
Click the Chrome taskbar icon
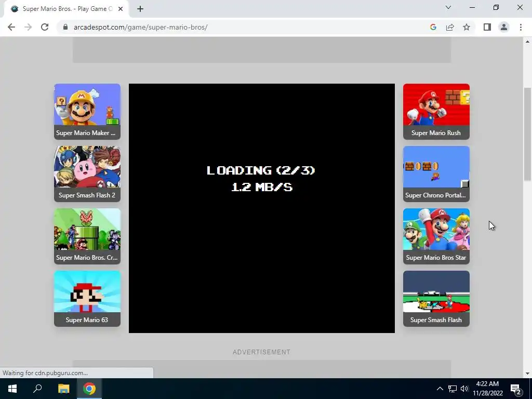(x=89, y=389)
